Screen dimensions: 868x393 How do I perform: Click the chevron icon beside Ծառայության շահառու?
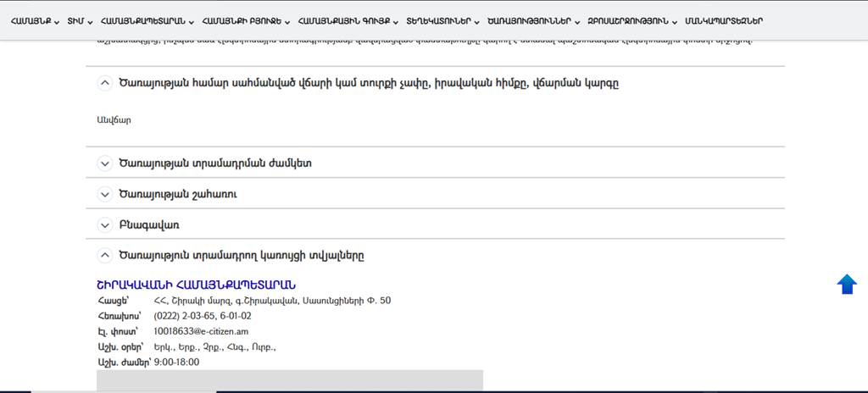point(105,195)
